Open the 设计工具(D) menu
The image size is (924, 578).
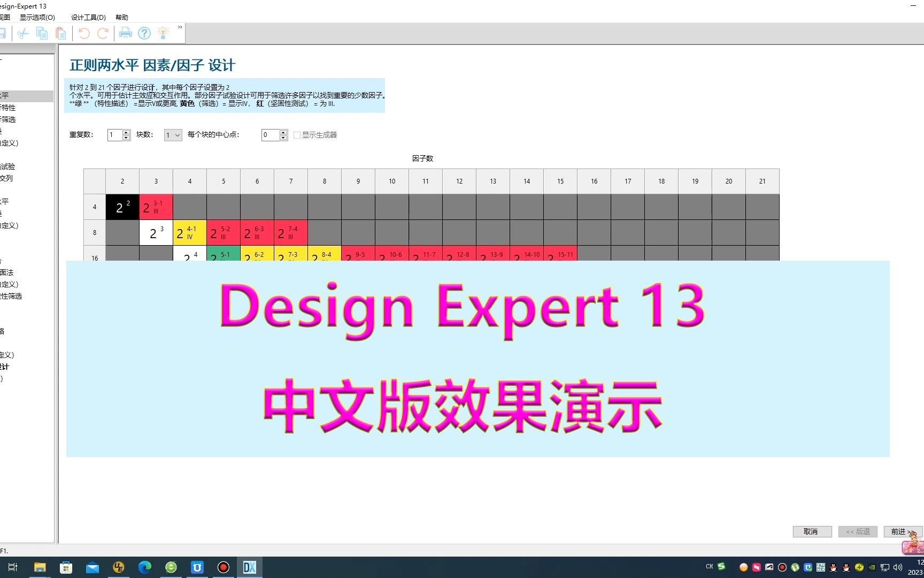88,17
